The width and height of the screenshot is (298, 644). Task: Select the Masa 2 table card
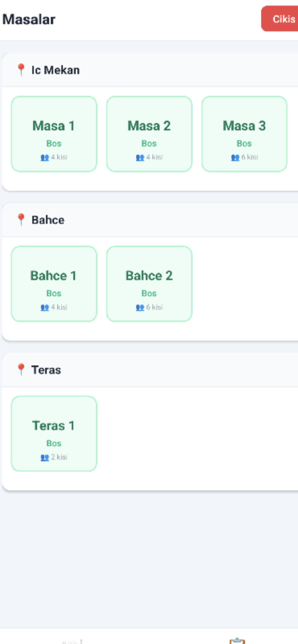tap(149, 134)
